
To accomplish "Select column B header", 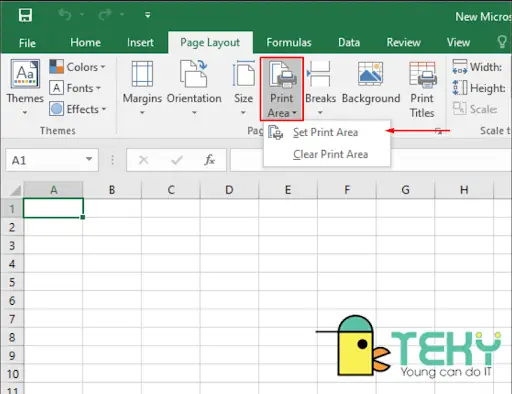I will pos(112,190).
